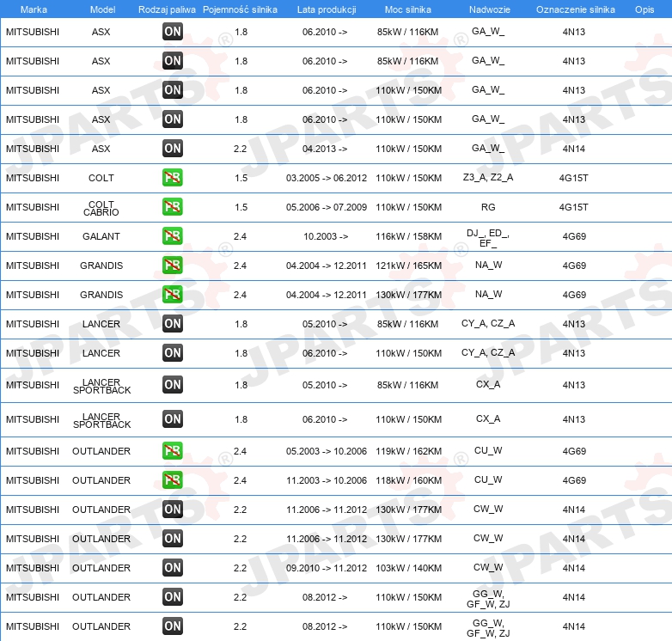
Task: Click PB icon in GRANDIS 121kW / 165KM row
Action: click(172, 265)
